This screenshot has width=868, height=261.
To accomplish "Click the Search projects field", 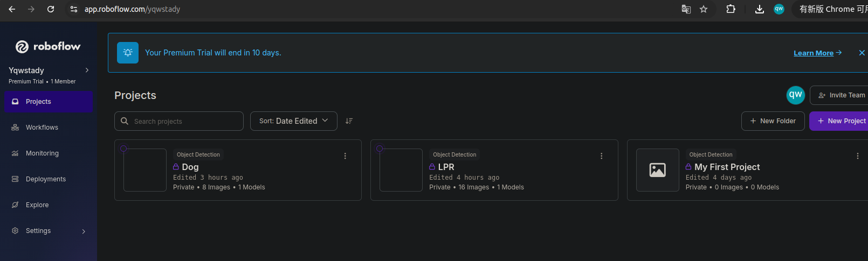I will 179,121.
